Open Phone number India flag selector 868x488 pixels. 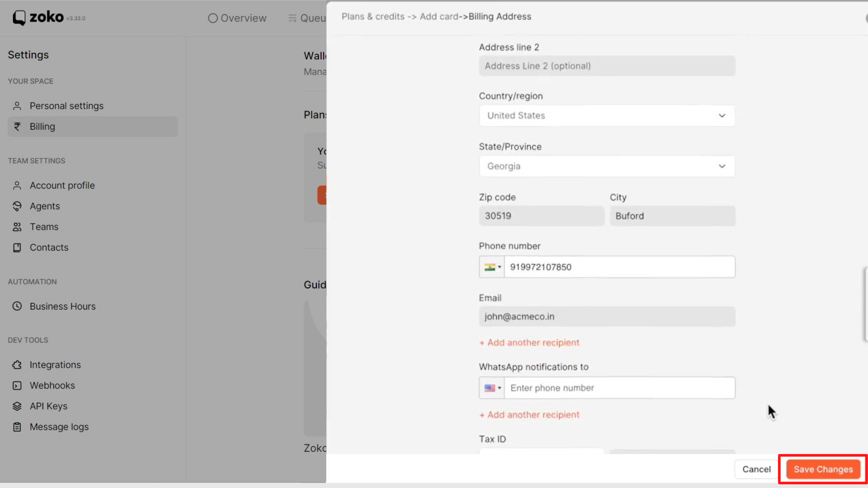492,267
